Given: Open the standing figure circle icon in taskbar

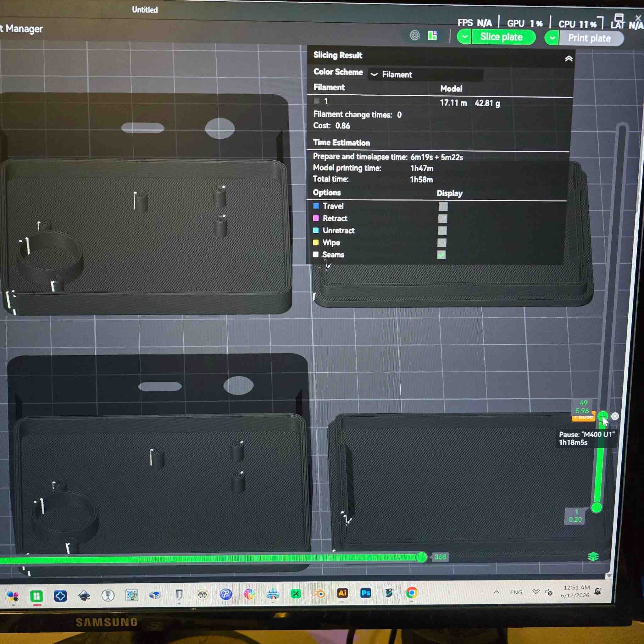Looking at the screenshot, I should [x=108, y=595].
